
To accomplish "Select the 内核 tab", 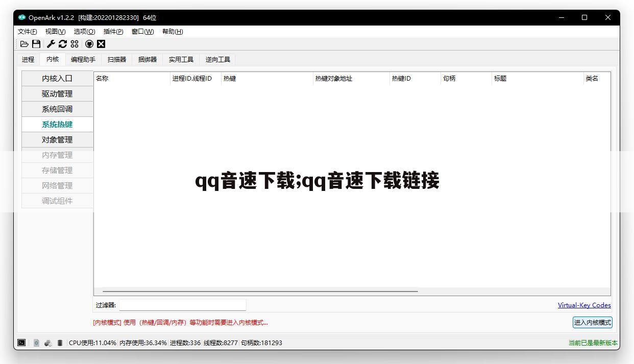I will pyautogui.click(x=53, y=59).
